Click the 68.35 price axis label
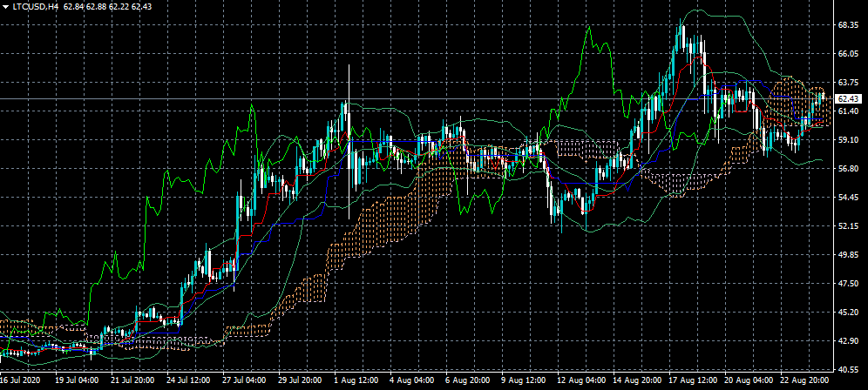The width and height of the screenshot is (868, 390). pyautogui.click(x=847, y=25)
